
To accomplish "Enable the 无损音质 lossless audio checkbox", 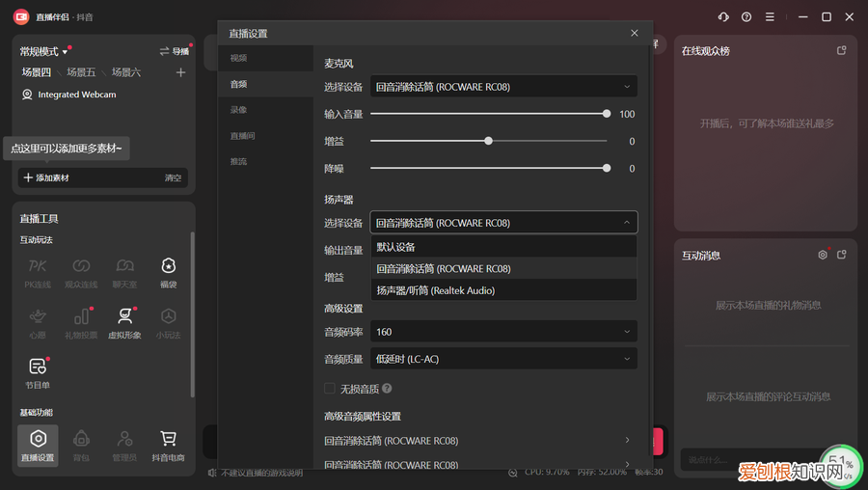I will pos(330,389).
